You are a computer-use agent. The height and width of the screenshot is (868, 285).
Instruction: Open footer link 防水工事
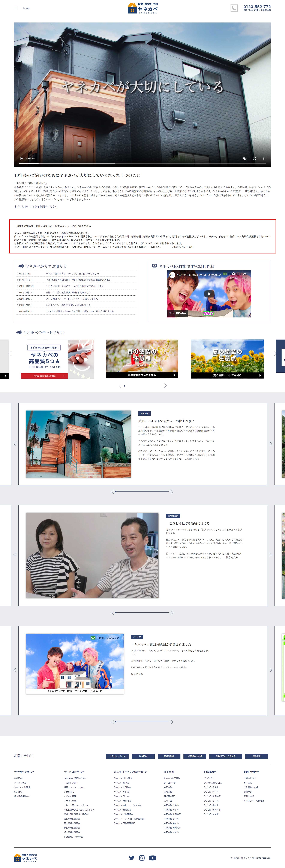168,801
